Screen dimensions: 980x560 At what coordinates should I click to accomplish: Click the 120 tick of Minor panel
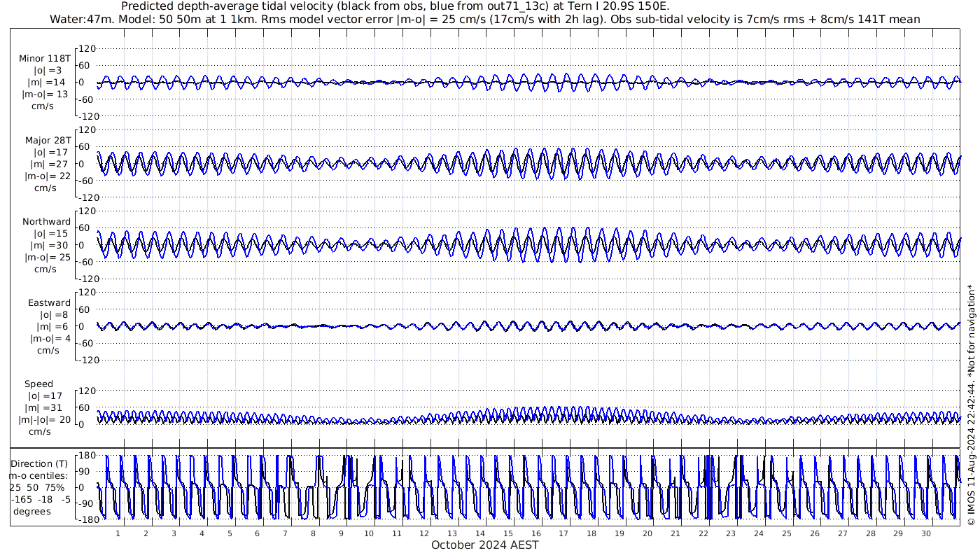(87, 48)
